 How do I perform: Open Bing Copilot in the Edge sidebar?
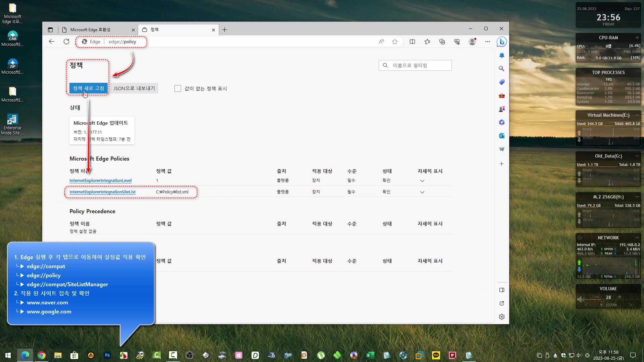click(501, 42)
